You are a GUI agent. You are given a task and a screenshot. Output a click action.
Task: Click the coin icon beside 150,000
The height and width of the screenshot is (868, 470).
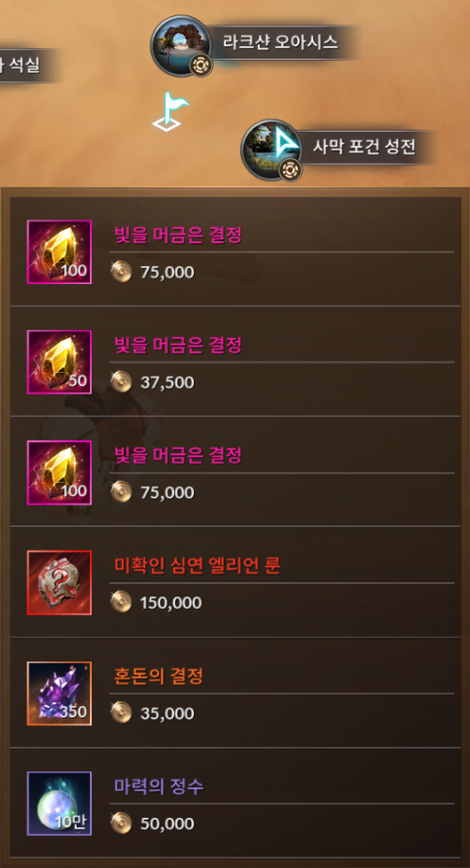coord(120,602)
